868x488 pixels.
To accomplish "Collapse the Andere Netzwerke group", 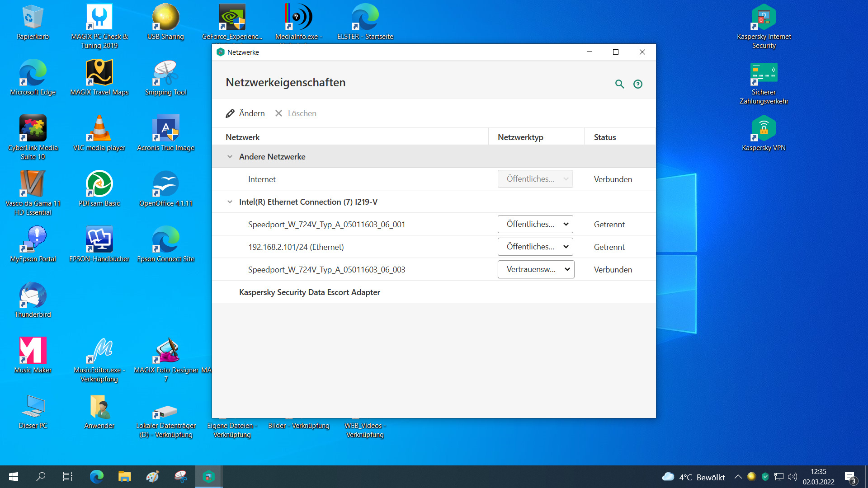I will 230,157.
